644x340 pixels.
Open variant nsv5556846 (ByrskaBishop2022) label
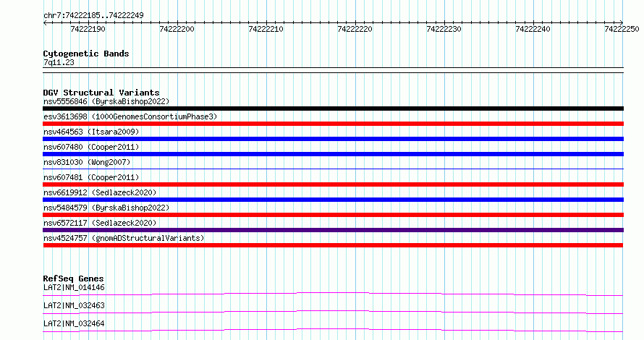pos(106,101)
